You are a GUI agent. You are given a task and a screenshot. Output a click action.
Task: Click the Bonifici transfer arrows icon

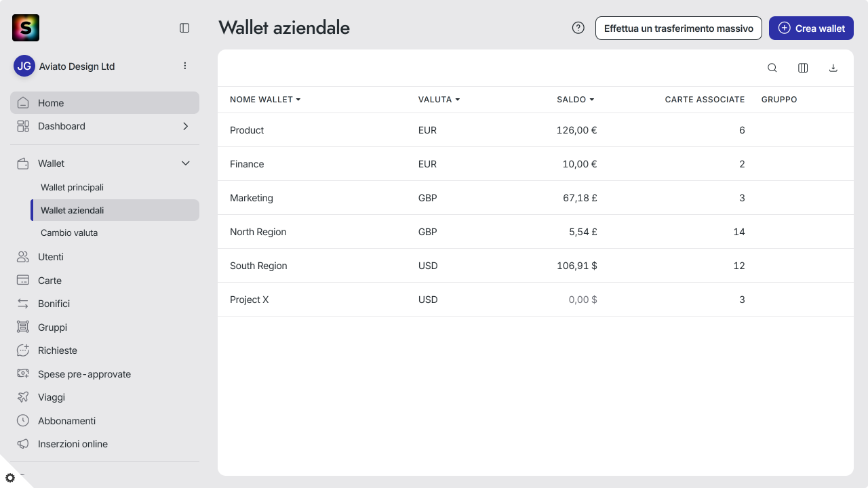[23, 304]
